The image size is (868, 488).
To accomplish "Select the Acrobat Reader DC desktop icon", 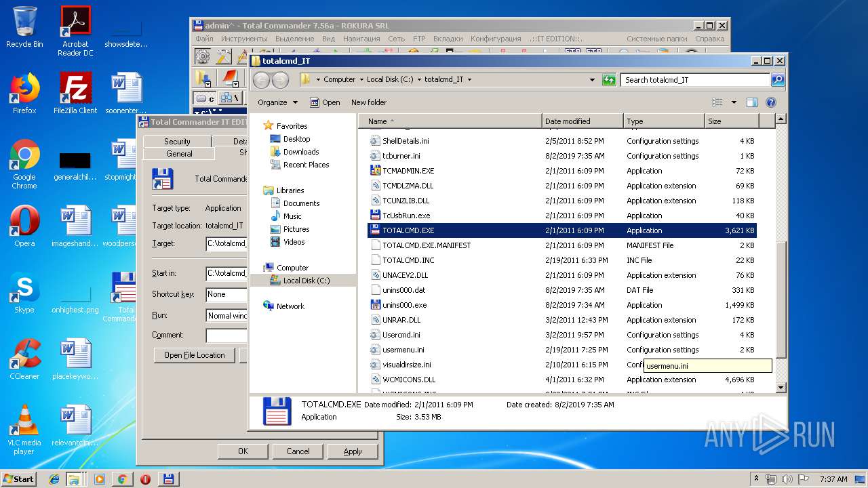I will click(75, 31).
